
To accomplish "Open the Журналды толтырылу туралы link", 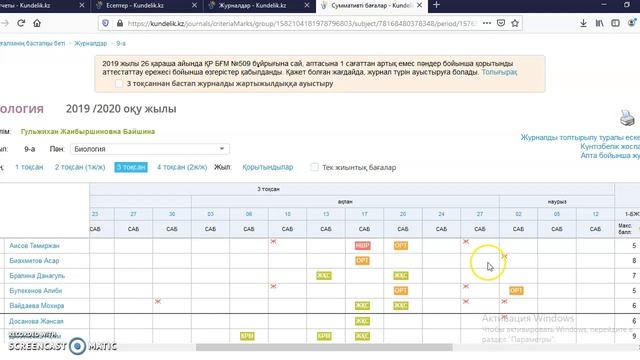I will coord(580,138).
